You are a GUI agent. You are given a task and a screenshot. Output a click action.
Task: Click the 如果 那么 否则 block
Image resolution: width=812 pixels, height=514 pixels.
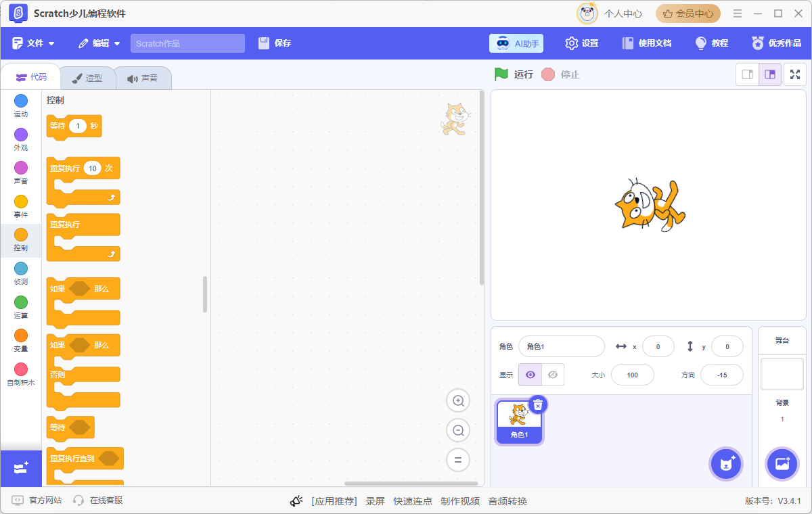coord(83,372)
